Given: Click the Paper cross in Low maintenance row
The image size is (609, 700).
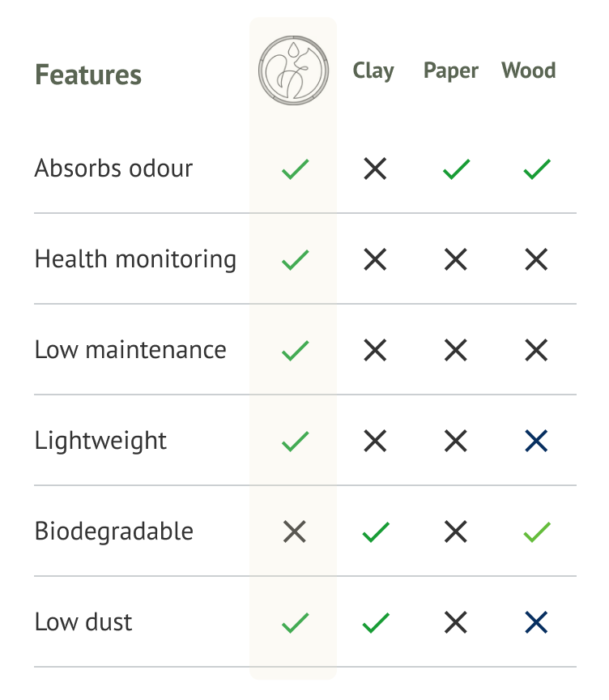Looking at the screenshot, I should [x=455, y=350].
